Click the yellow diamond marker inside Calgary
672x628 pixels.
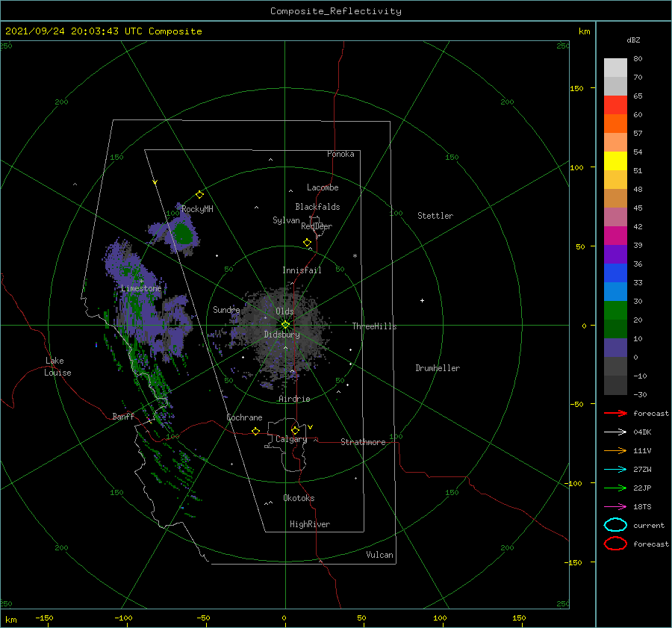point(295,430)
